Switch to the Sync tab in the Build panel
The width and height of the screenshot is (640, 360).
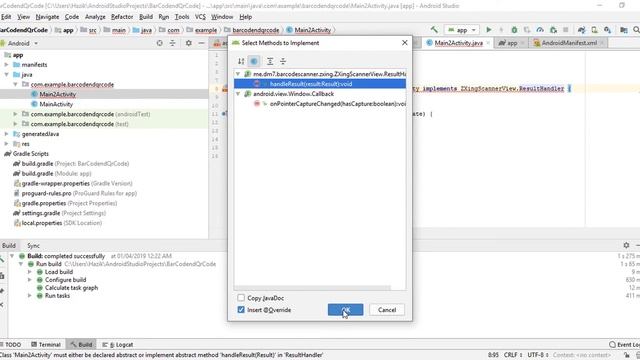pyautogui.click(x=33, y=245)
